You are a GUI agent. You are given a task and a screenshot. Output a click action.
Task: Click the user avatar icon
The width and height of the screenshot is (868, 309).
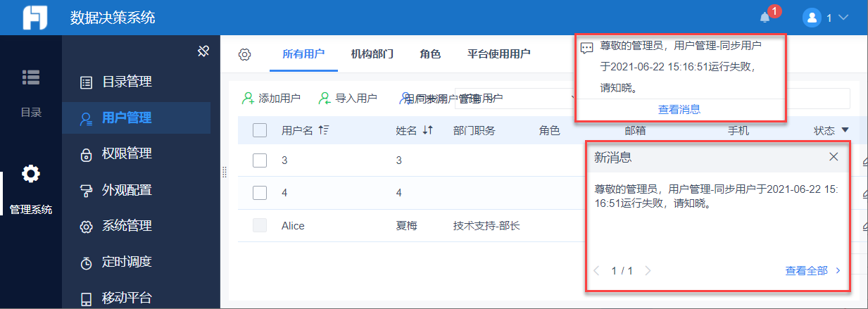[x=813, y=18]
